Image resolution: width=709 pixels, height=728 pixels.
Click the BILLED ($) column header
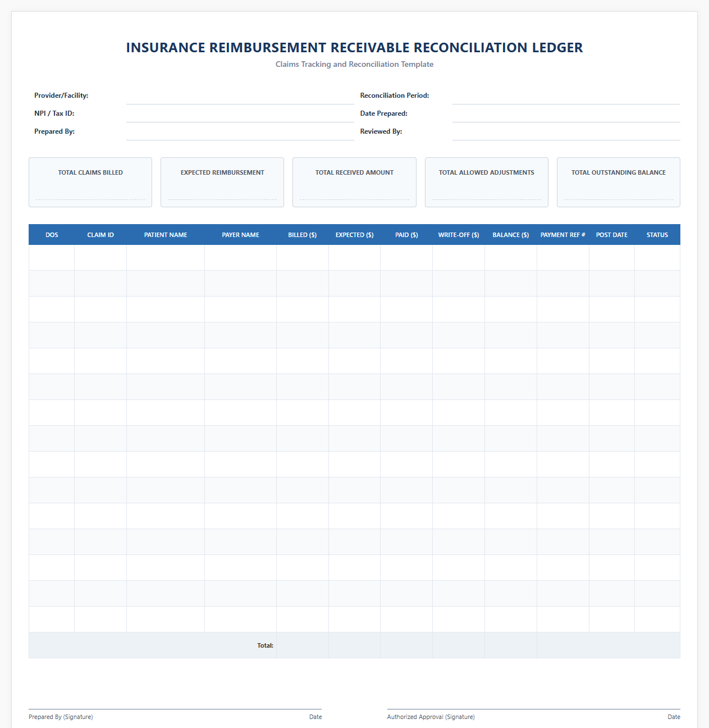[303, 235]
